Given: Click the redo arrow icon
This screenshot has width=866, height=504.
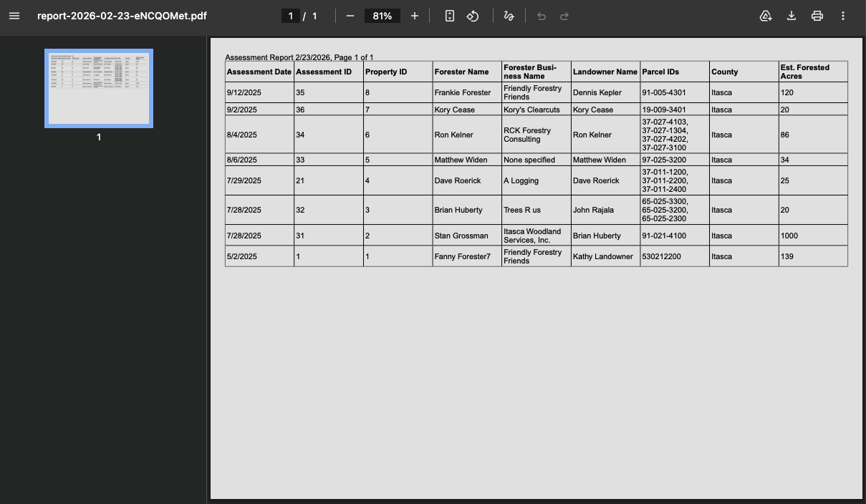Looking at the screenshot, I should [x=564, y=16].
